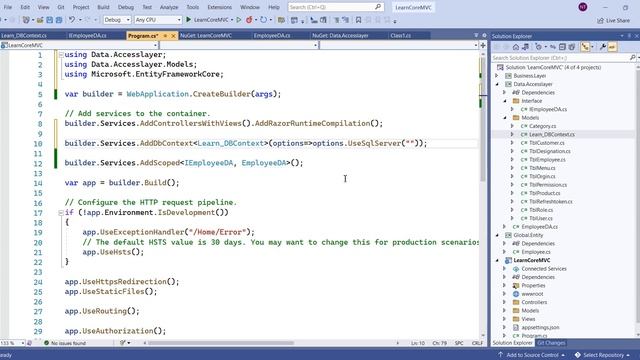Switch to Git Changes panel tab

coord(551,343)
